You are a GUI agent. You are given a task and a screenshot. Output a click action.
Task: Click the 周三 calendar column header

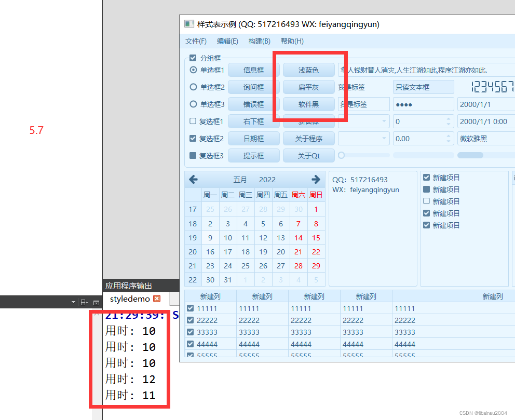(246, 195)
